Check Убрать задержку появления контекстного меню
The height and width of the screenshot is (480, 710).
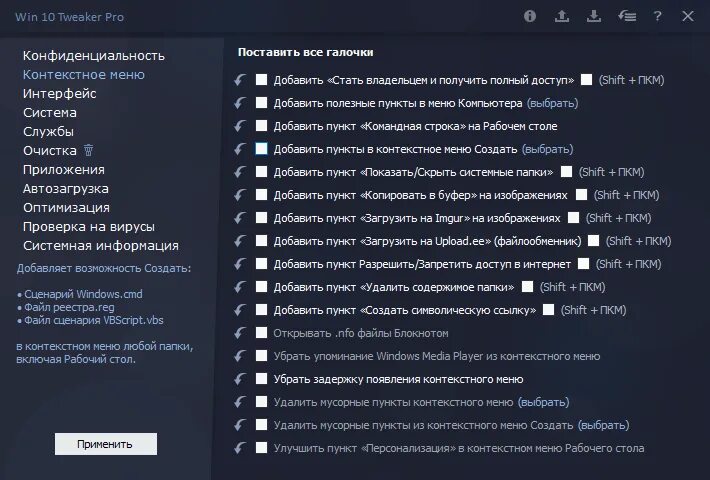[x=261, y=379]
